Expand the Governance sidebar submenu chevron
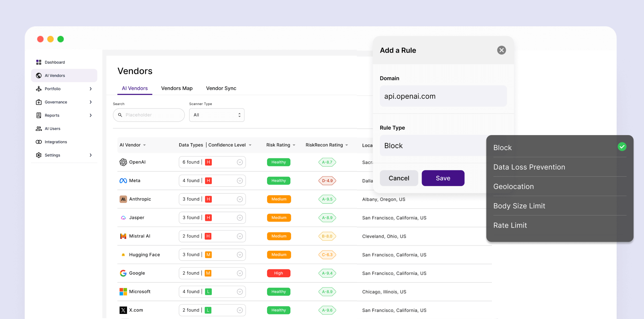Image resolution: width=644 pixels, height=319 pixels. point(91,102)
